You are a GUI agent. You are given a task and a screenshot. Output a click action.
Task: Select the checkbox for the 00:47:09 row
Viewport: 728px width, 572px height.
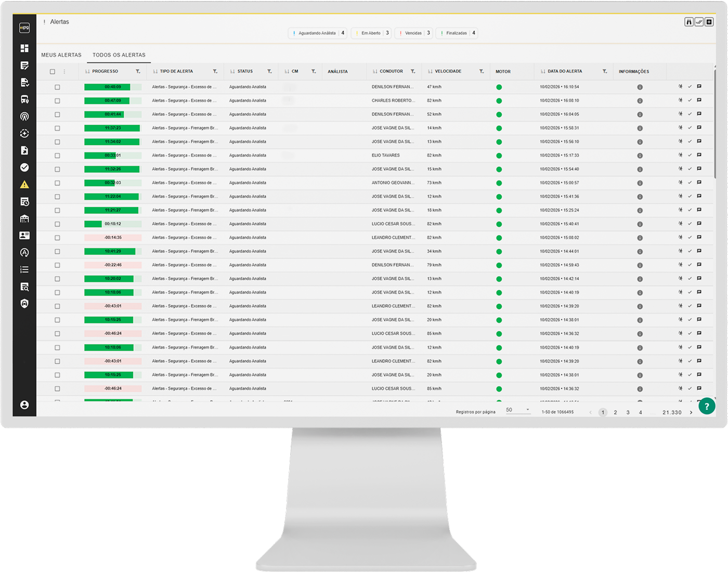coord(57,101)
